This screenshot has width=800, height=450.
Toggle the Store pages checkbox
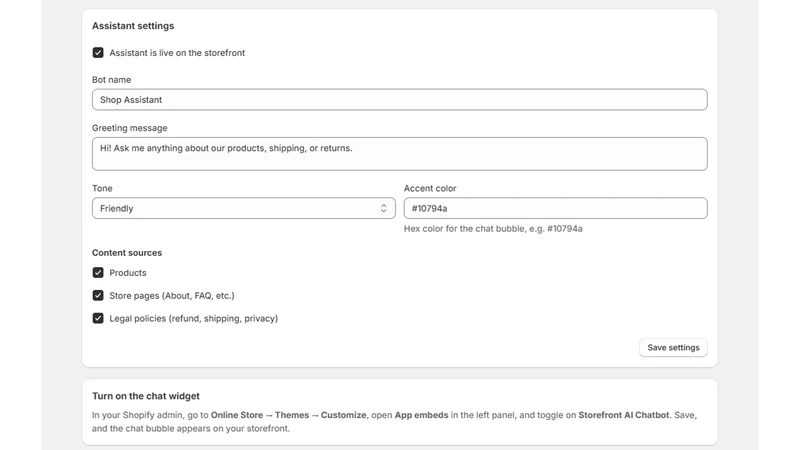98,295
